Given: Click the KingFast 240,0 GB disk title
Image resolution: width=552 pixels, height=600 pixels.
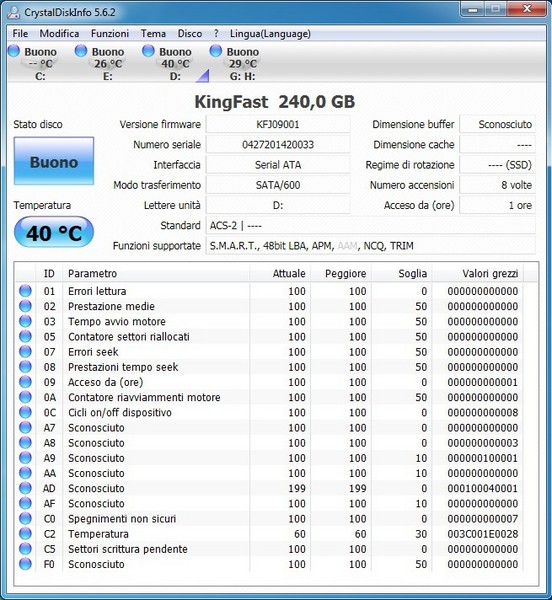Looking at the screenshot, I should [x=275, y=102].
